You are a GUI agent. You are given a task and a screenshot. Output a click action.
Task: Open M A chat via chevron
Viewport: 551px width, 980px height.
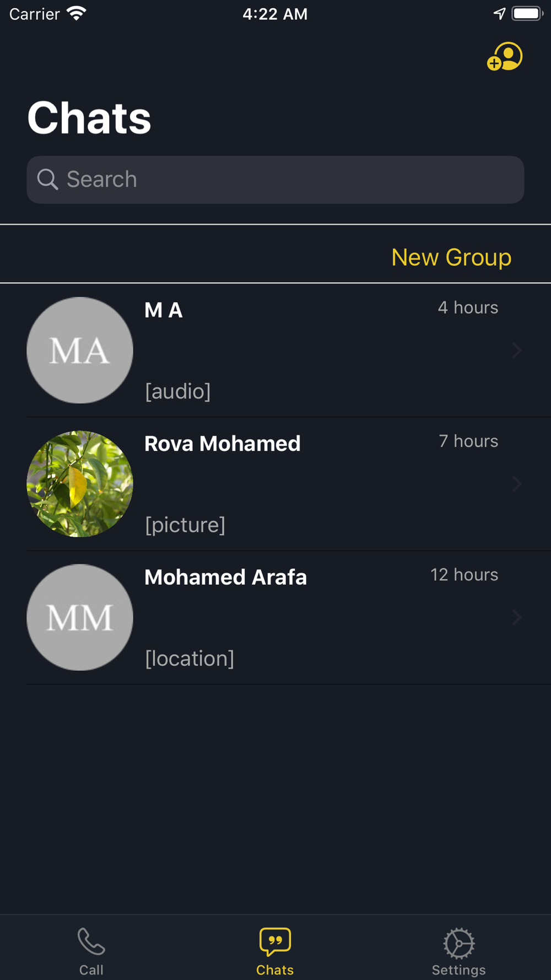click(x=516, y=350)
